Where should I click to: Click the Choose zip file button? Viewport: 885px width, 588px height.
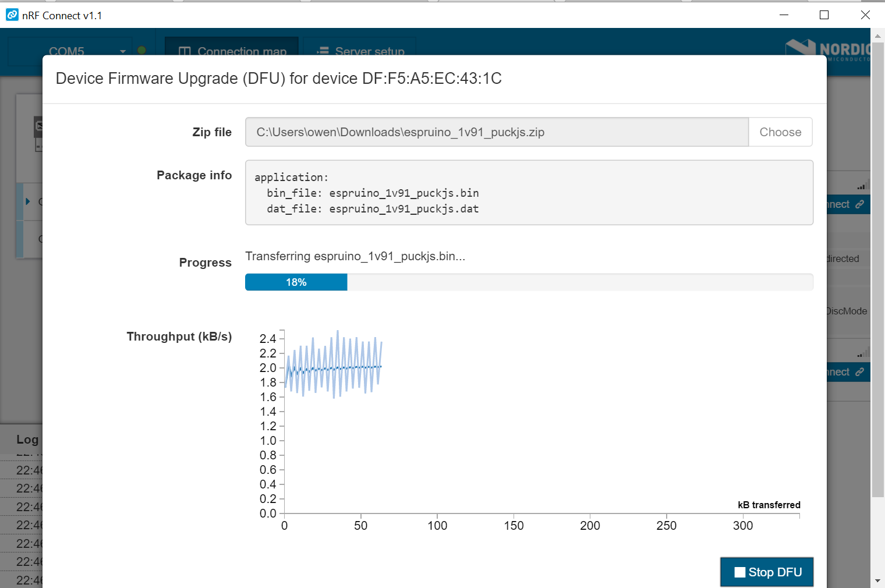click(780, 132)
